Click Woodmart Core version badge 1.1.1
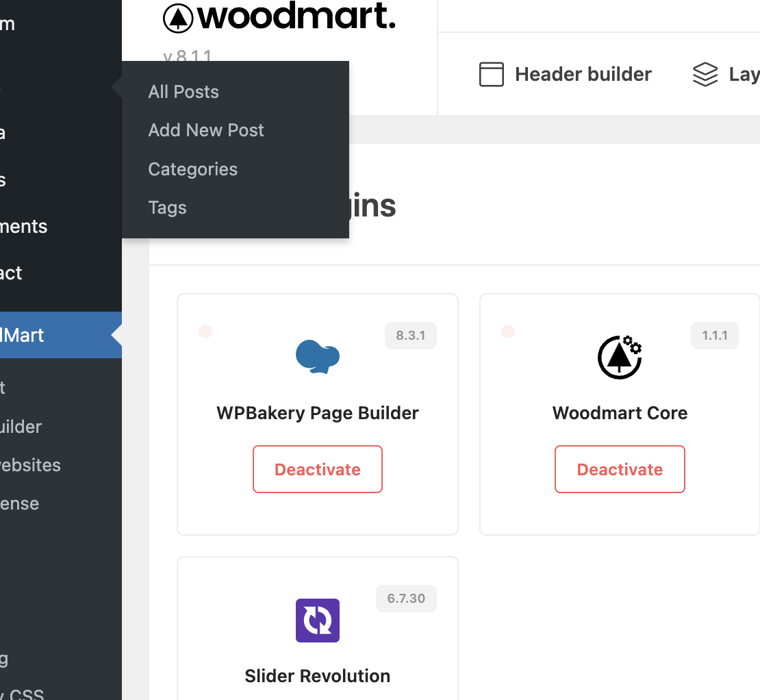This screenshot has width=760, height=700. pos(714,336)
